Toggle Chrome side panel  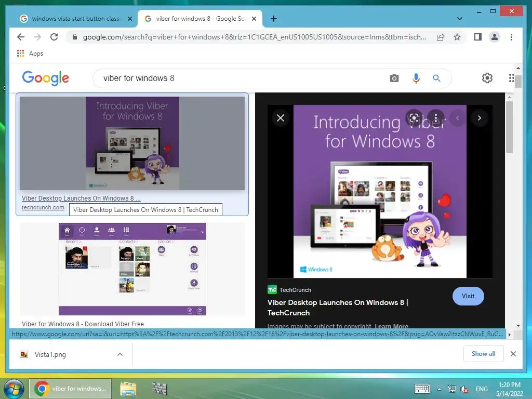(478, 37)
